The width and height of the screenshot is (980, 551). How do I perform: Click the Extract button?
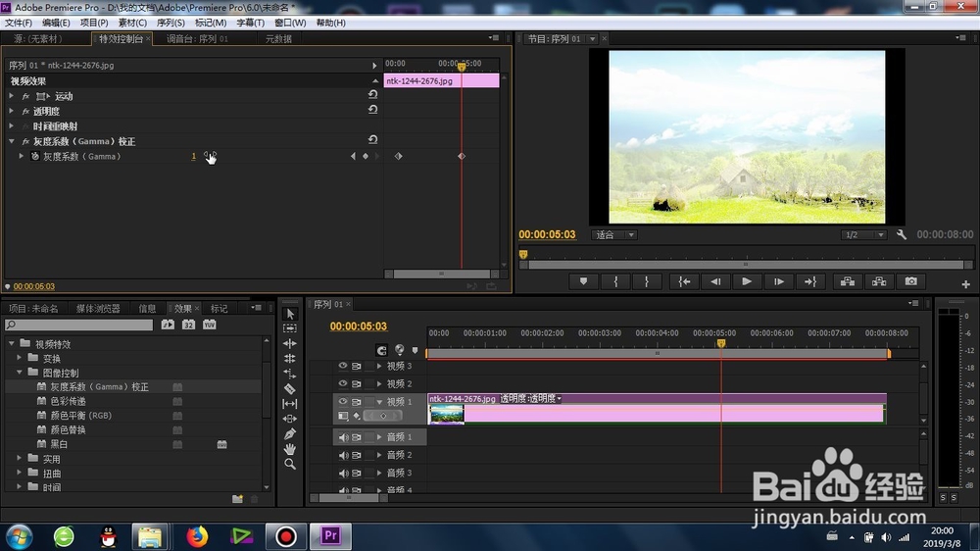tap(879, 281)
